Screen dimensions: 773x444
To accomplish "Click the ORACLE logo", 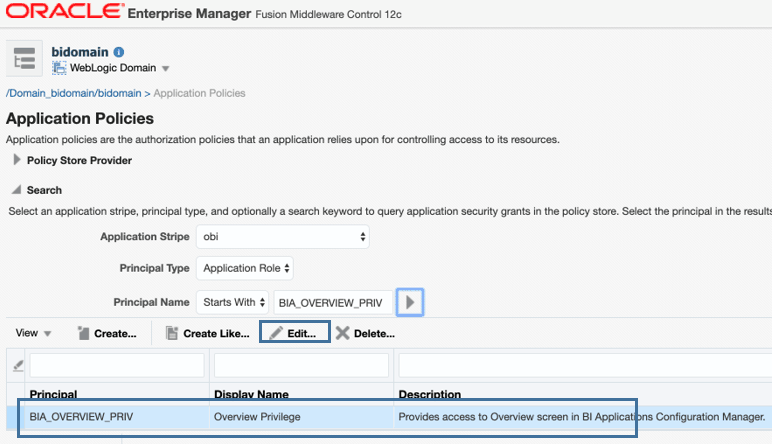I will coord(65,12).
